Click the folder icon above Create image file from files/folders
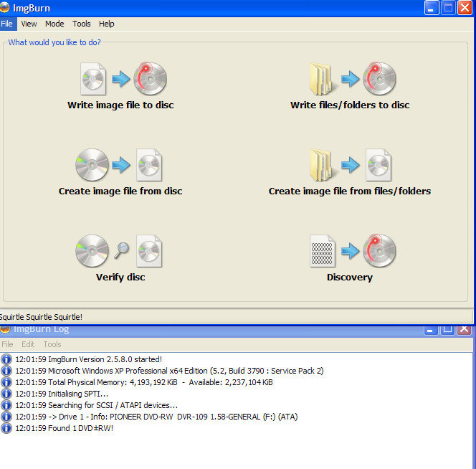476x469 pixels. click(321, 165)
